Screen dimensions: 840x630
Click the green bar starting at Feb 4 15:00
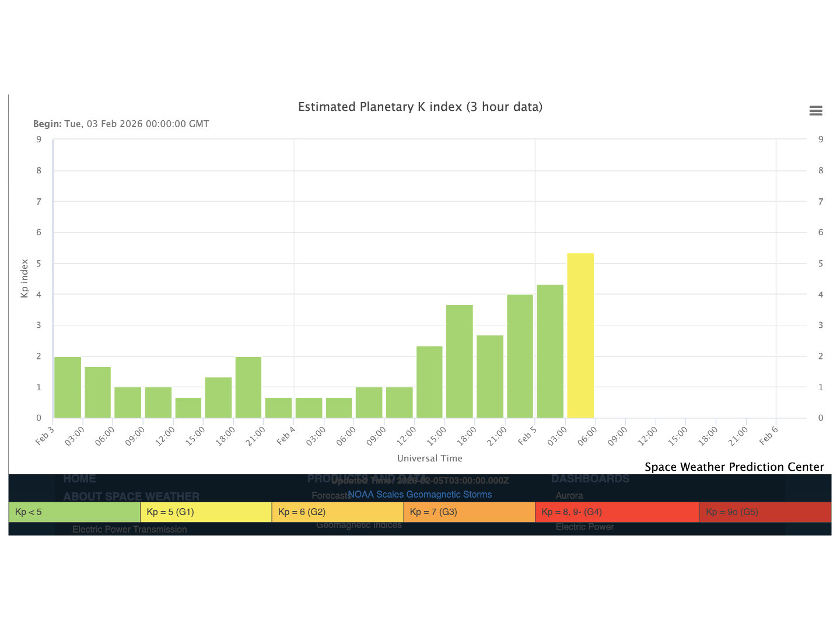pyautogui.click(x=460, y=361)
